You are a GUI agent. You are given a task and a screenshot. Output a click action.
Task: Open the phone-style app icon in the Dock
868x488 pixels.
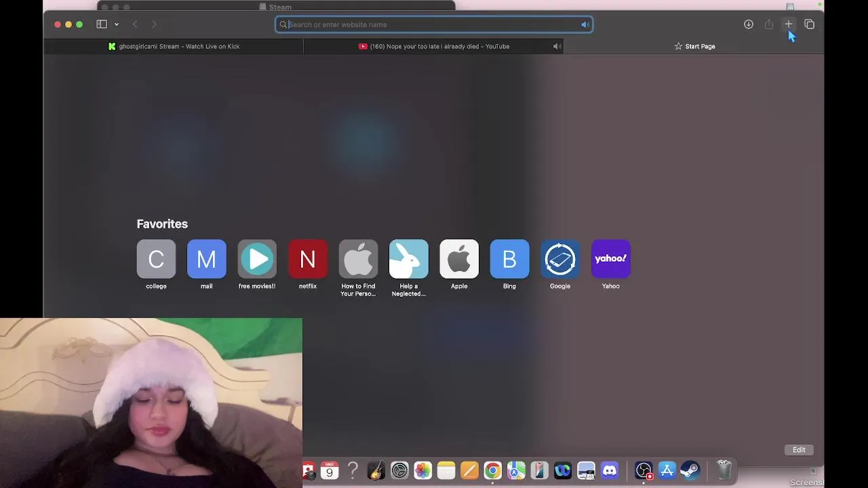(539, 470)
